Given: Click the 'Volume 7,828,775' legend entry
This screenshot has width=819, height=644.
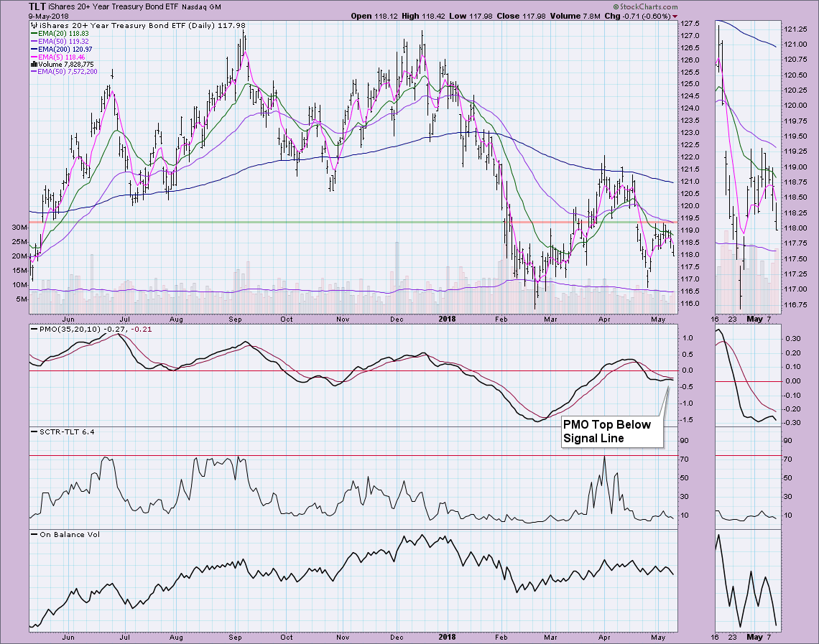Looking at the screenshot, I should pos(66,64).
